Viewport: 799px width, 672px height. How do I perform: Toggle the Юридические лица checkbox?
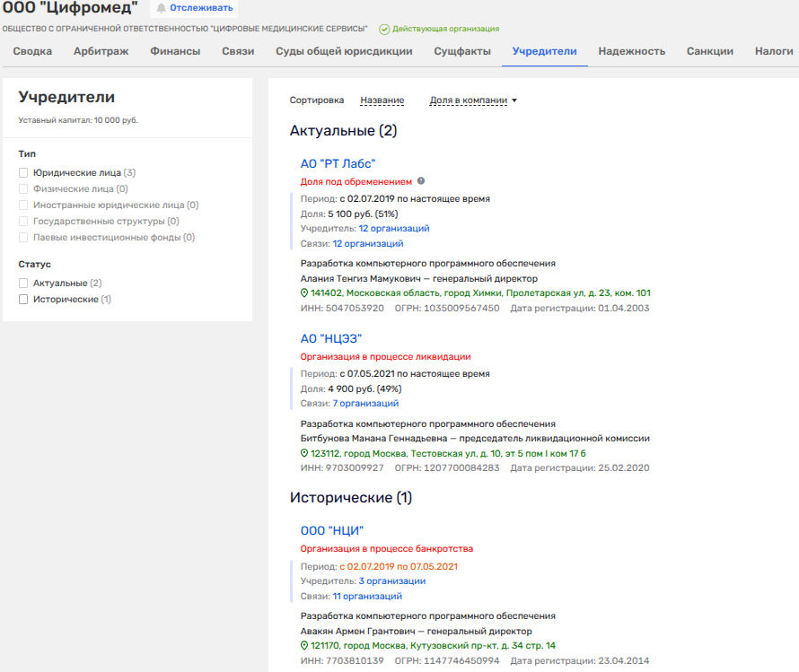coord(23,173)
